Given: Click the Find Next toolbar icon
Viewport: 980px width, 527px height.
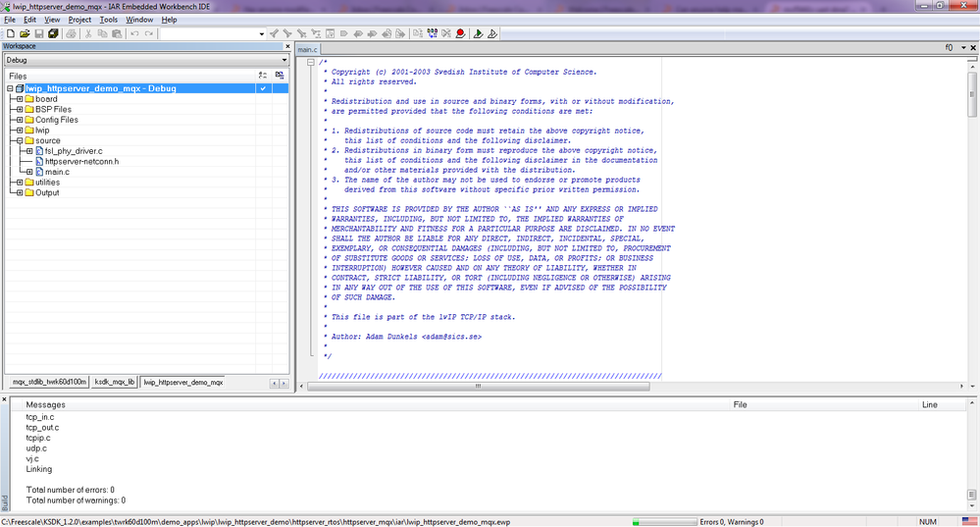Looking at the screenshot, I should (x=287, y=33).
